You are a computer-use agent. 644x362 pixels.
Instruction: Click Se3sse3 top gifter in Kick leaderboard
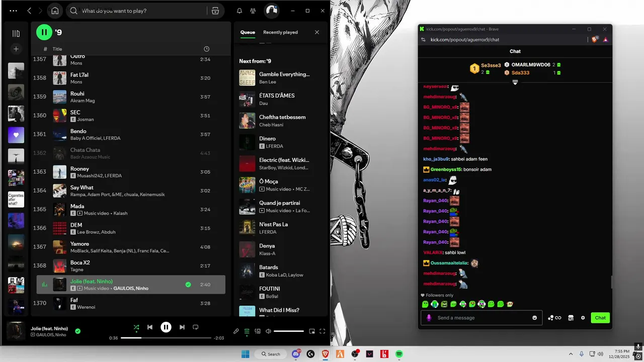pos(491,65)
